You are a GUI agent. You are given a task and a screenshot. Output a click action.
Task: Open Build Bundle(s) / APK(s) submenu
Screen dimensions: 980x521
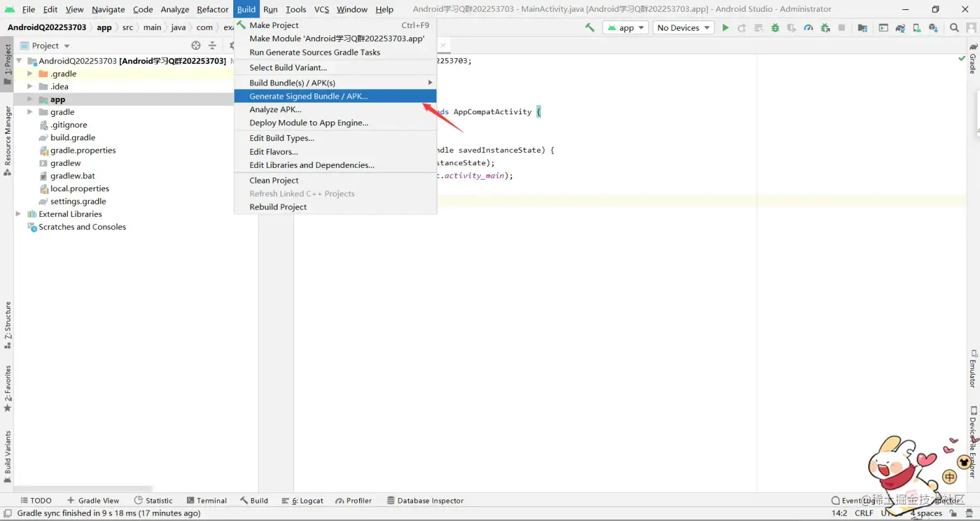click(335, 82)
